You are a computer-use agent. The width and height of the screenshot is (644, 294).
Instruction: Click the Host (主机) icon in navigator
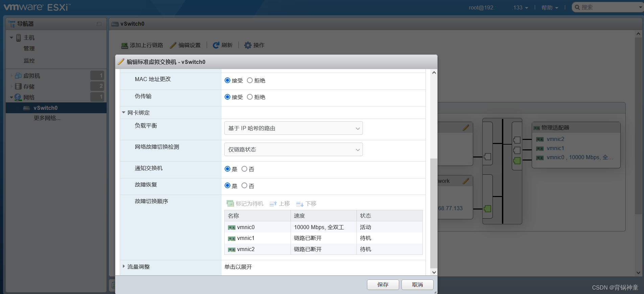pos(19,38)
